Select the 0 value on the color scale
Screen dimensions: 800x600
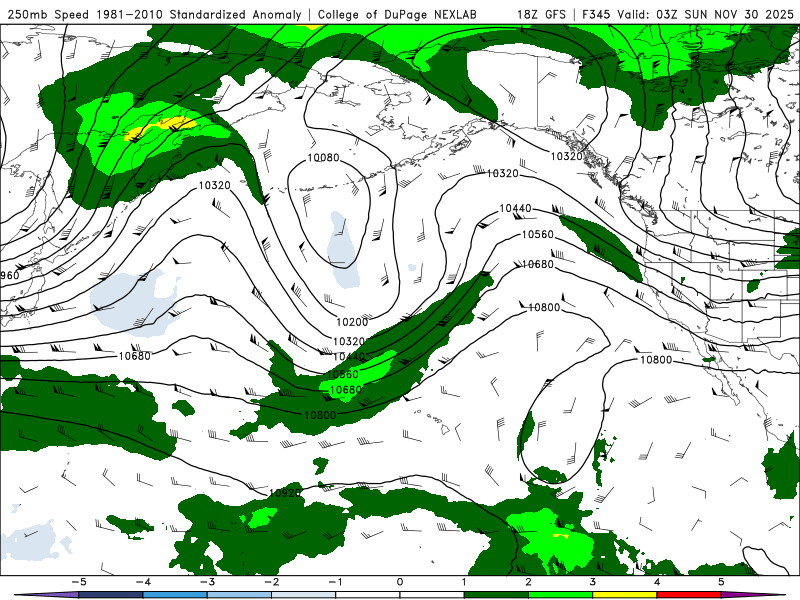(x=400, y=582)
